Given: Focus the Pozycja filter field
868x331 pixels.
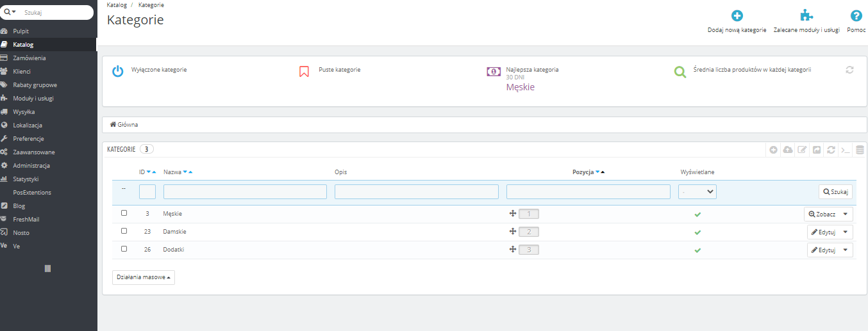Looking at the screenshot, I should 588,191.
